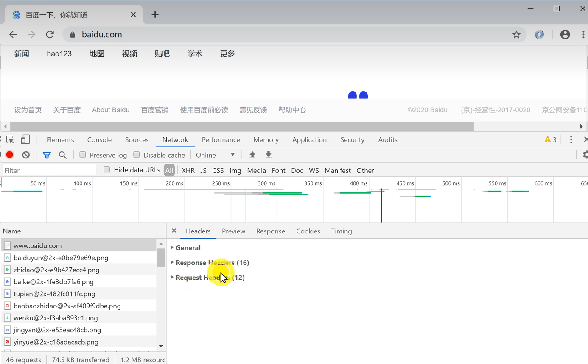
Task: Open the About Baidu footer link
Action: 111,110
